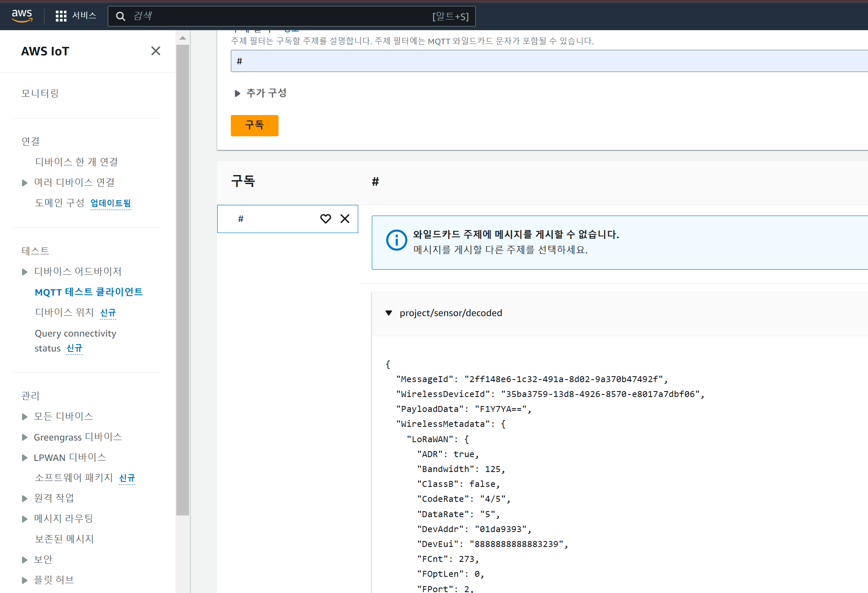This screenshot has height=593, width=868.
Task: Click the Bandwidth 125 line
Action: [x=461, y=469]
